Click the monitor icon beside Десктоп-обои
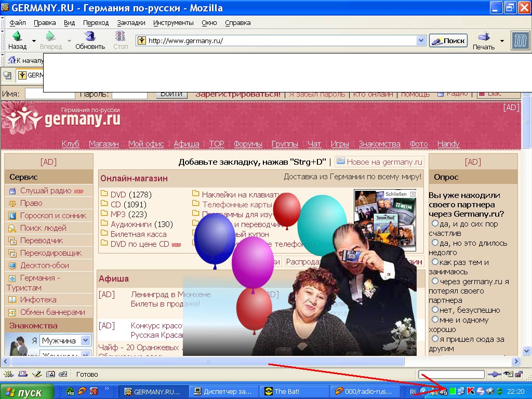Screen dimensions: 532x399 pos(12,265)
